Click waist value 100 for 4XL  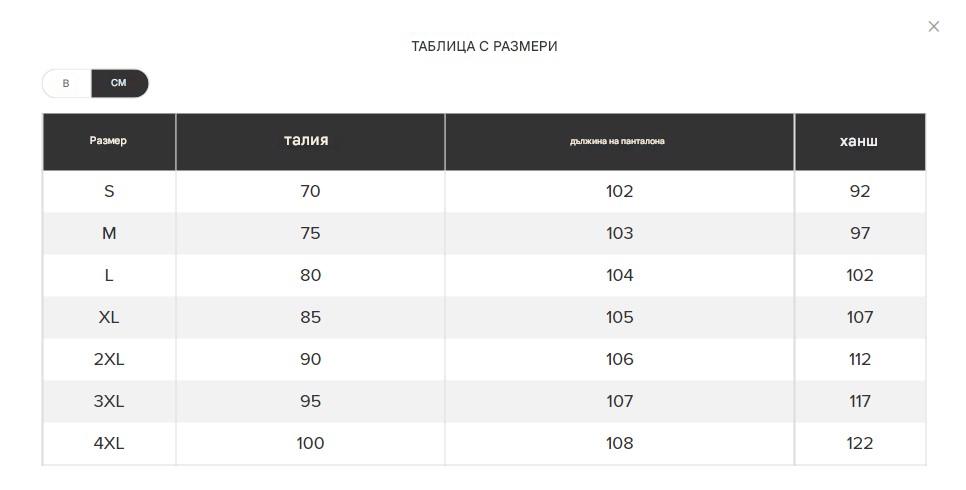310,443
